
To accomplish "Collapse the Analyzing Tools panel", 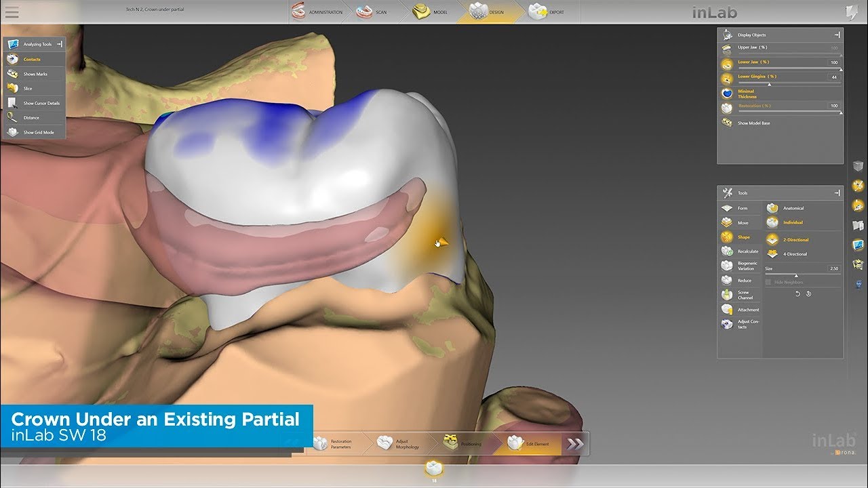I will click(60, 44).
